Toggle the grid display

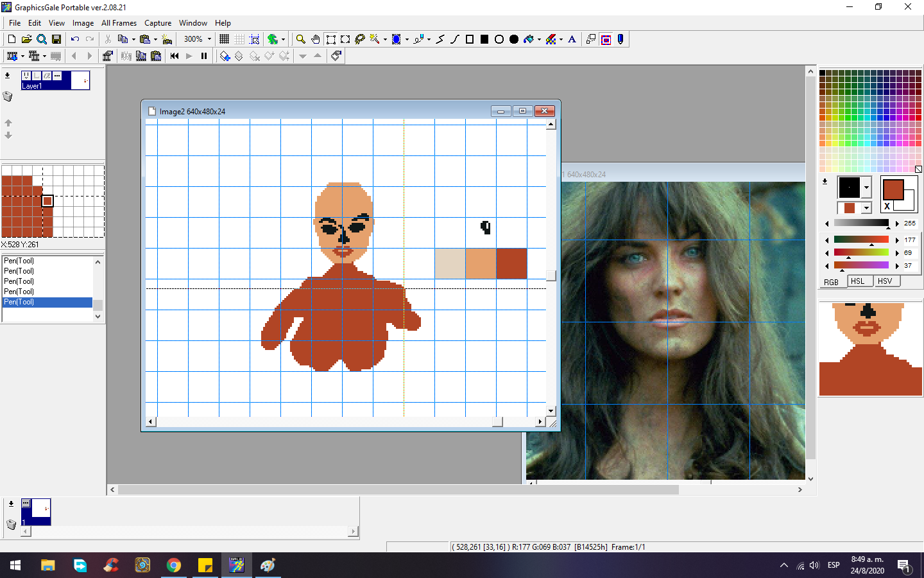[x=224, y=39]
